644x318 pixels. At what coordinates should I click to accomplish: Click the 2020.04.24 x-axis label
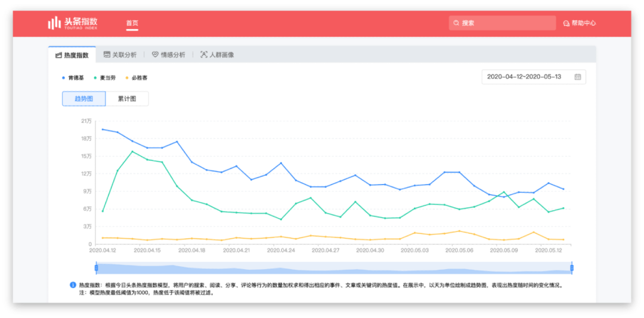(280, 249)
